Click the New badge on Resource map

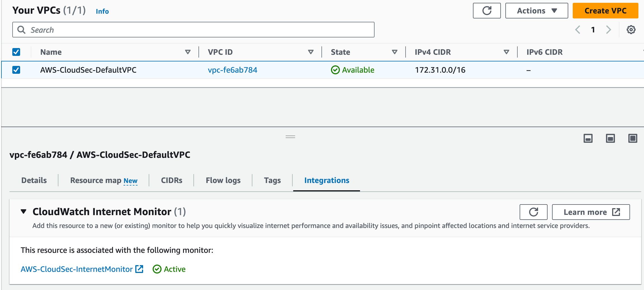click(131, 181)
